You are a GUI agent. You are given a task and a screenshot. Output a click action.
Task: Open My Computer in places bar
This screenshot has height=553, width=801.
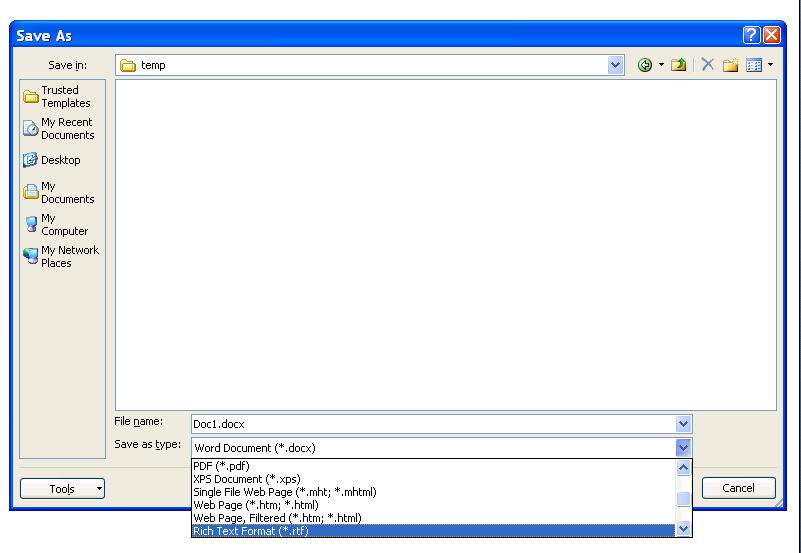(62, 224)
